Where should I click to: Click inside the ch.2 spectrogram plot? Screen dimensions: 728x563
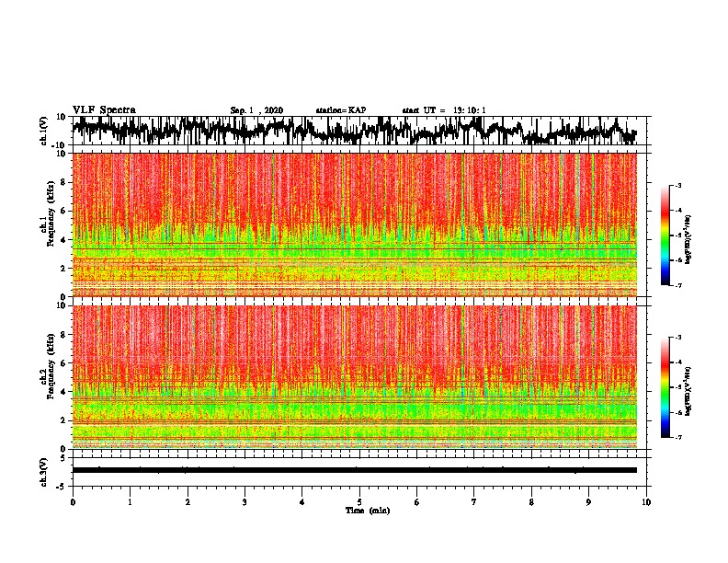[x=355, y=377]
